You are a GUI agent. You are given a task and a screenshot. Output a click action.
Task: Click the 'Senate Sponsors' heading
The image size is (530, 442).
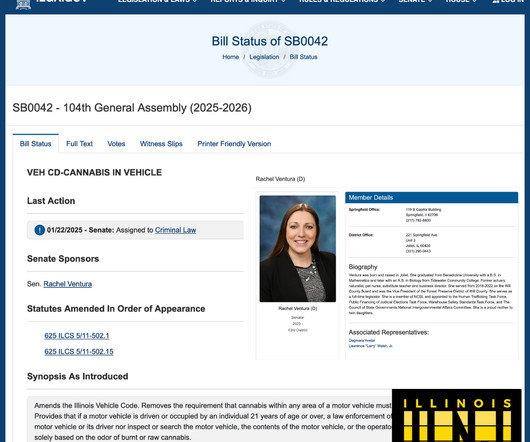click(63, 259)
